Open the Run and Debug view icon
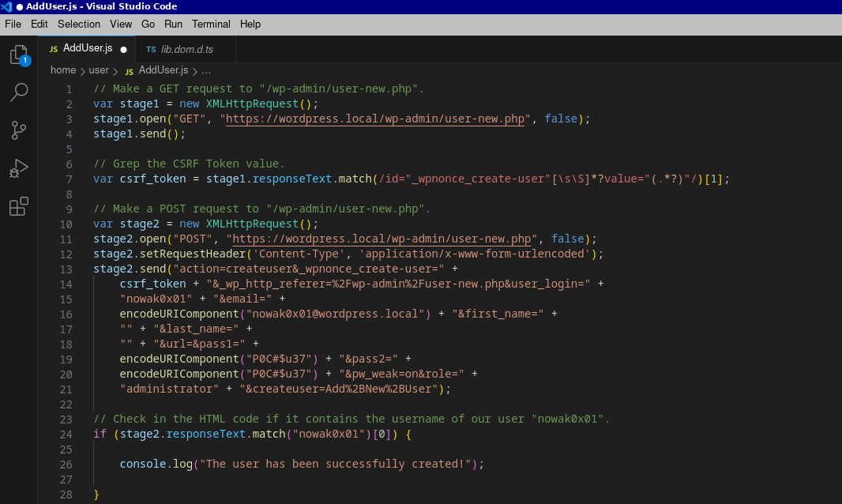842x504 pixels. click(19, 168)
